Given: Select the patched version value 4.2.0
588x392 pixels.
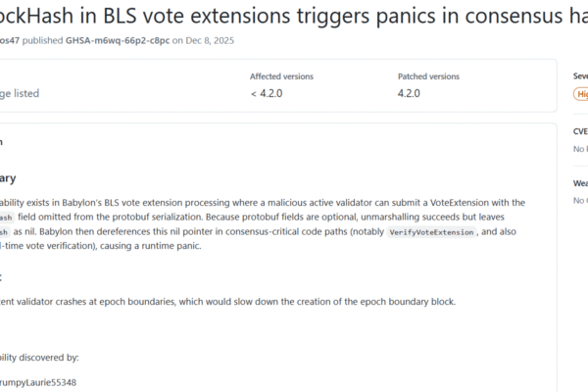Looking at the screenshot, I should (x=409, y=93).
